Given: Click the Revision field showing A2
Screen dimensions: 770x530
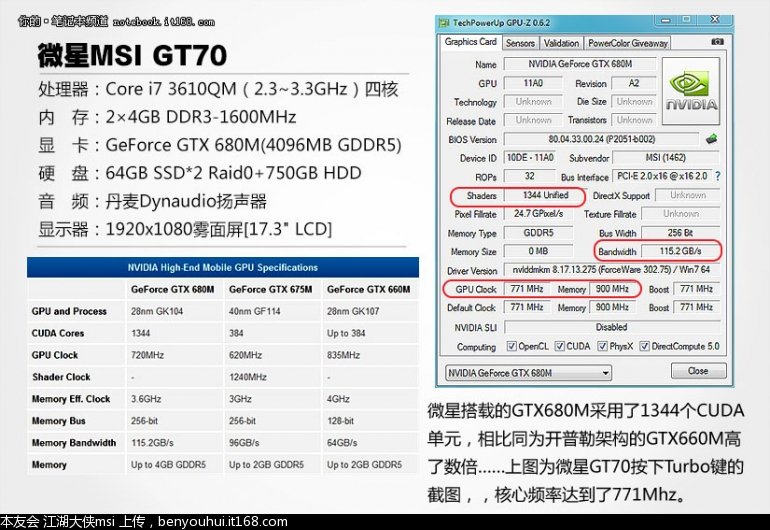Looking at the screenshot, I should (x=634, y=83).
